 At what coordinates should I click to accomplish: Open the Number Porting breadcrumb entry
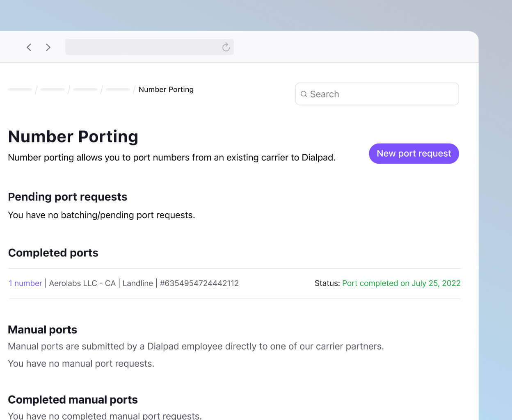point(166,89)
